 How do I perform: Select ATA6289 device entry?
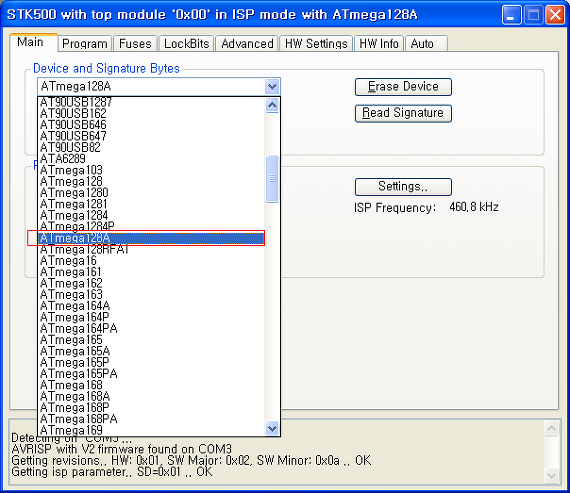[151, 159]
